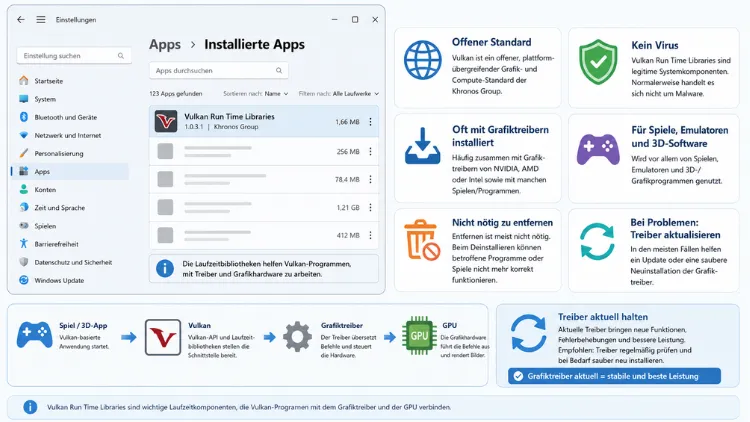This screenshot has height=422, width=750.
Task: Click the purple gamepad icon
Action: pyautogui.click(x=598, y=149)
